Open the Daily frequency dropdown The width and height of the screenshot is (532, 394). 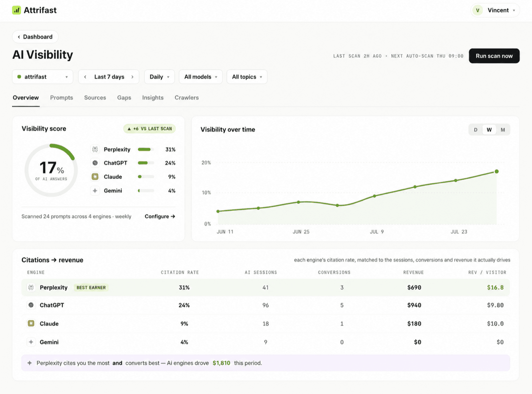[160, 77]
